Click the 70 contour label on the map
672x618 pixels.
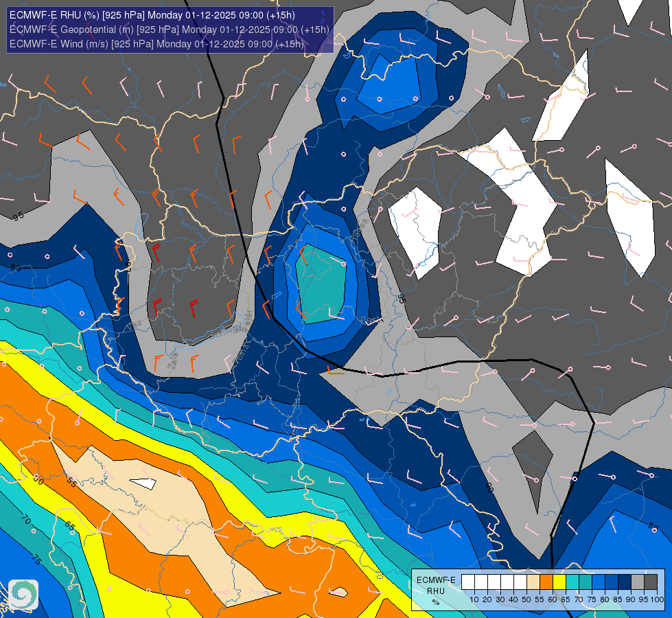26,520
